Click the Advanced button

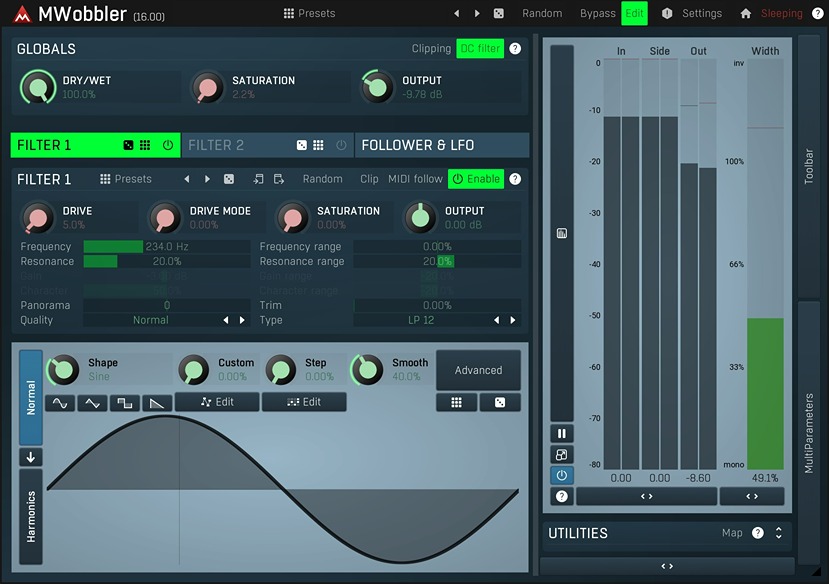click(x=477, y=370)
